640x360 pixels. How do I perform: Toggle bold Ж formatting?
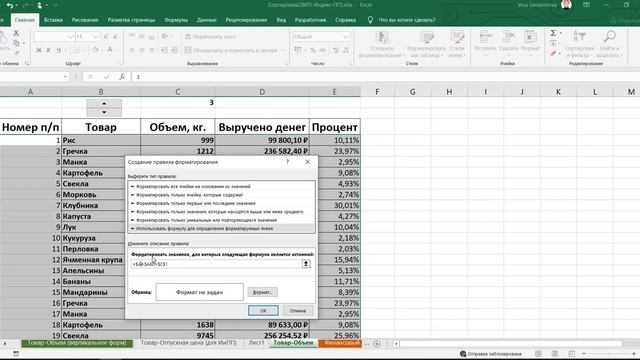pos(39,50)
